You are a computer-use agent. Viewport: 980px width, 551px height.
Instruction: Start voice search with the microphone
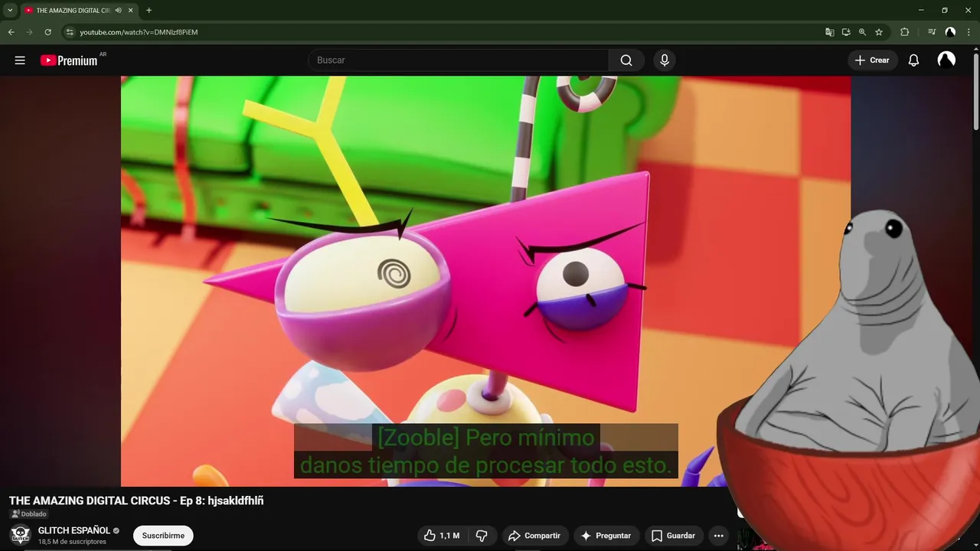point(665,60)
